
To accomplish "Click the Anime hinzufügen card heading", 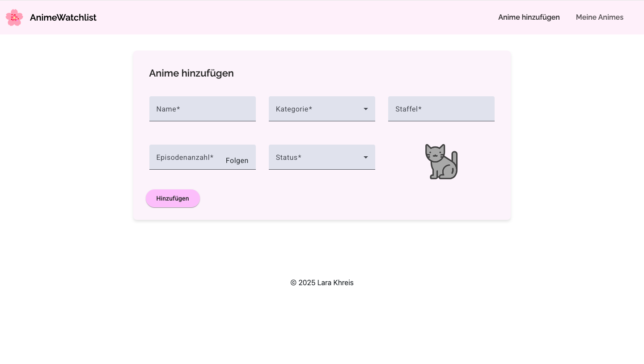I will pos(191,73).
